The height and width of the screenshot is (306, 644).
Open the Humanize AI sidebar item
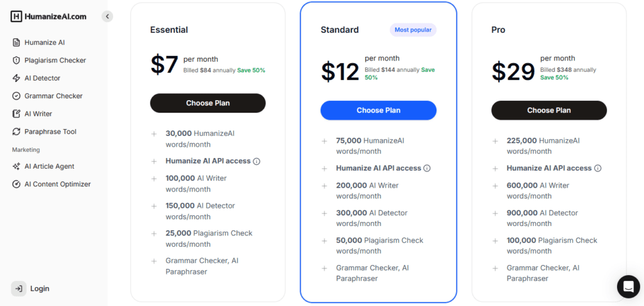pyautogui.click(x=44, y=43)
